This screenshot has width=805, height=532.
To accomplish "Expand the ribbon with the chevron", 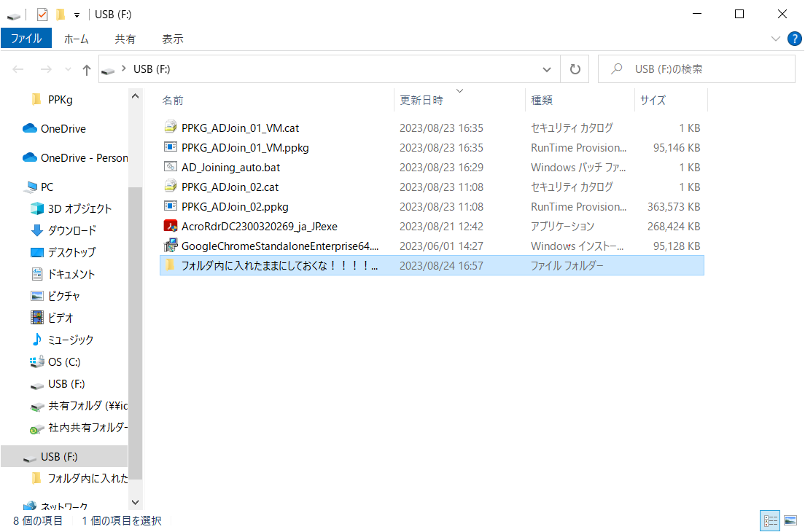I will pos(775,39).
